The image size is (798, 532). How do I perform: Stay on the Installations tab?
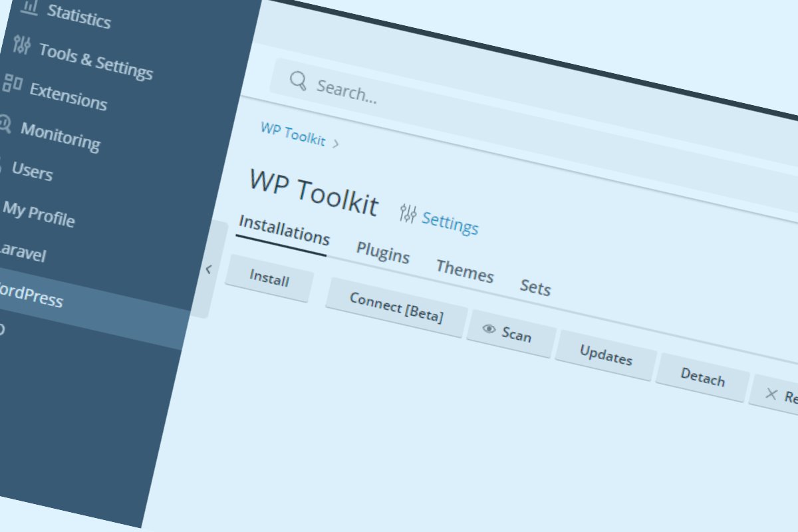tap(283, 231)
